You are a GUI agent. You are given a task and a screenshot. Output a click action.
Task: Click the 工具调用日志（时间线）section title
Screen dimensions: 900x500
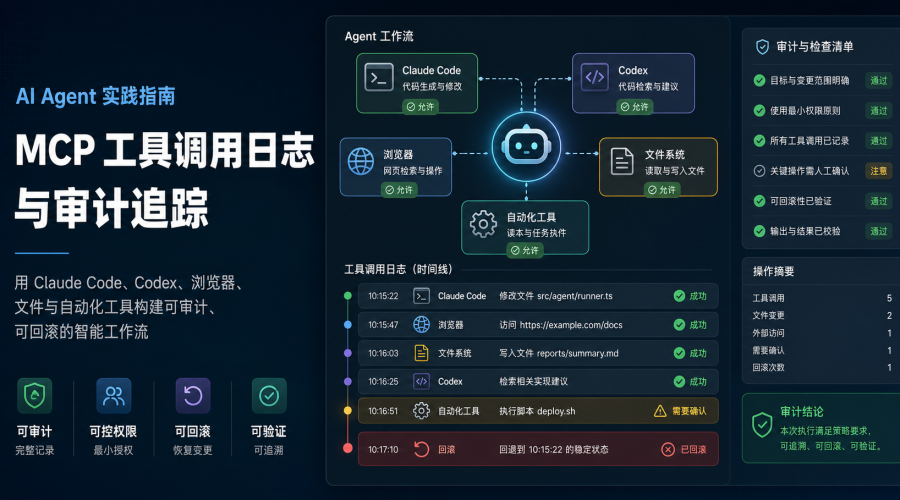coord(398,269)
